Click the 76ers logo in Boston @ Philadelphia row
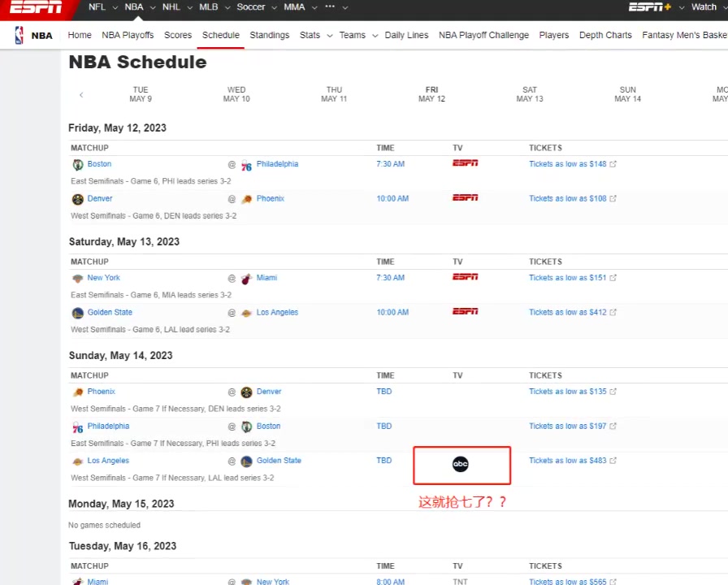This screenshot has height=585, width=728. (246, 165)
